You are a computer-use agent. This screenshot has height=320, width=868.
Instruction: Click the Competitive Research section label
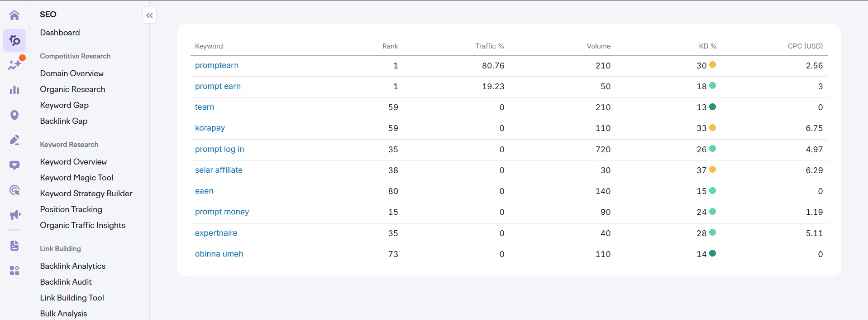tap(75, 56)
